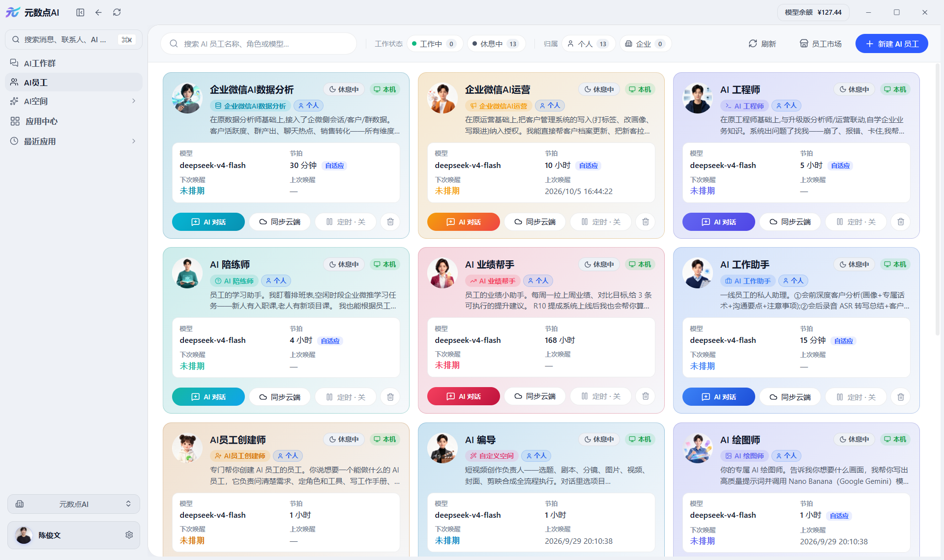This screenshot has height=560, width=944.
Task: Open settings gear next to 陈俊文
Action: [x=129, y=535]
